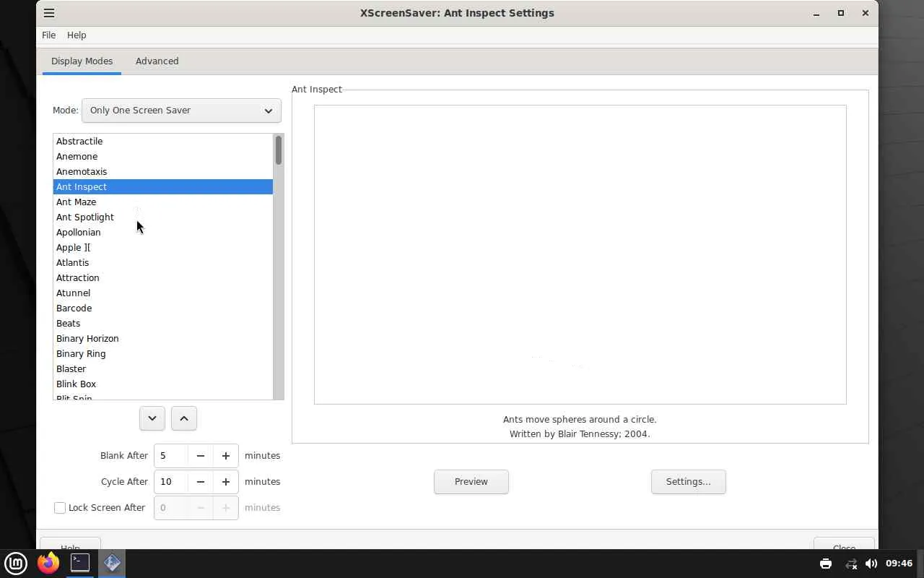Click the XScreenSaver taskbar icon
Image resolution: width=924 pixels, height=578 pixels.
pos(112,563)
